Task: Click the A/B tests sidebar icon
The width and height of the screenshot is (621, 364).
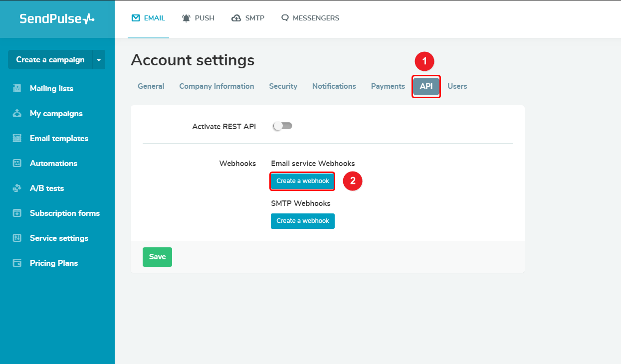Action: [17, 188]
